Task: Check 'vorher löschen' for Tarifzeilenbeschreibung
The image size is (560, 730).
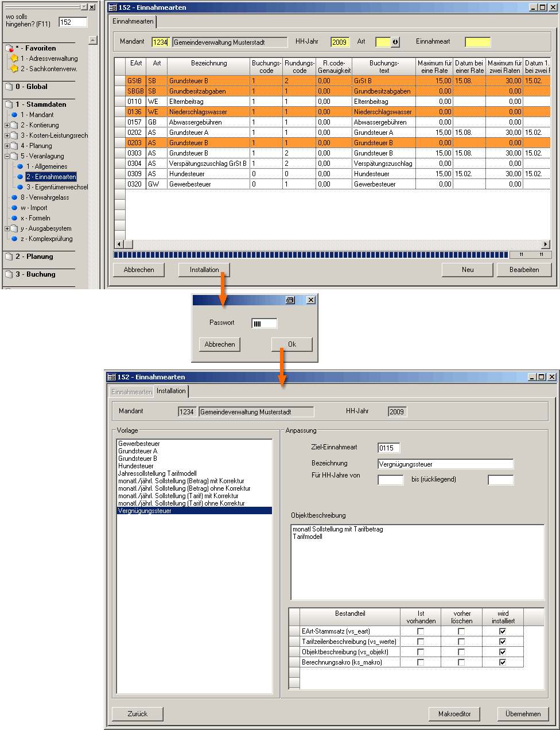Action: point(461,642)
